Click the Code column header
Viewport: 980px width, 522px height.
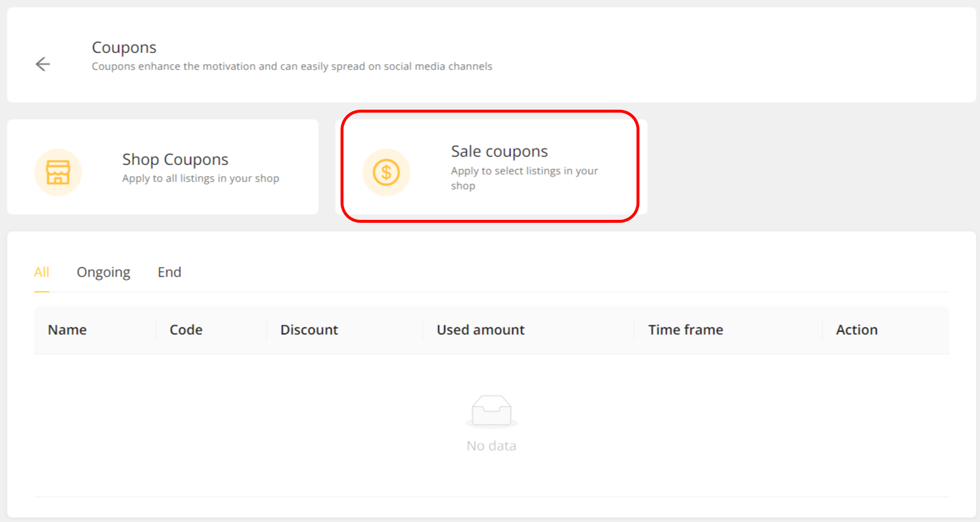point(186,330)
